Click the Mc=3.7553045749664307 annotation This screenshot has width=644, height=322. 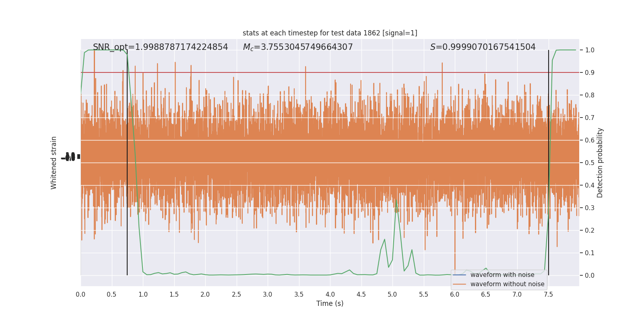click(x=298, y=47)
